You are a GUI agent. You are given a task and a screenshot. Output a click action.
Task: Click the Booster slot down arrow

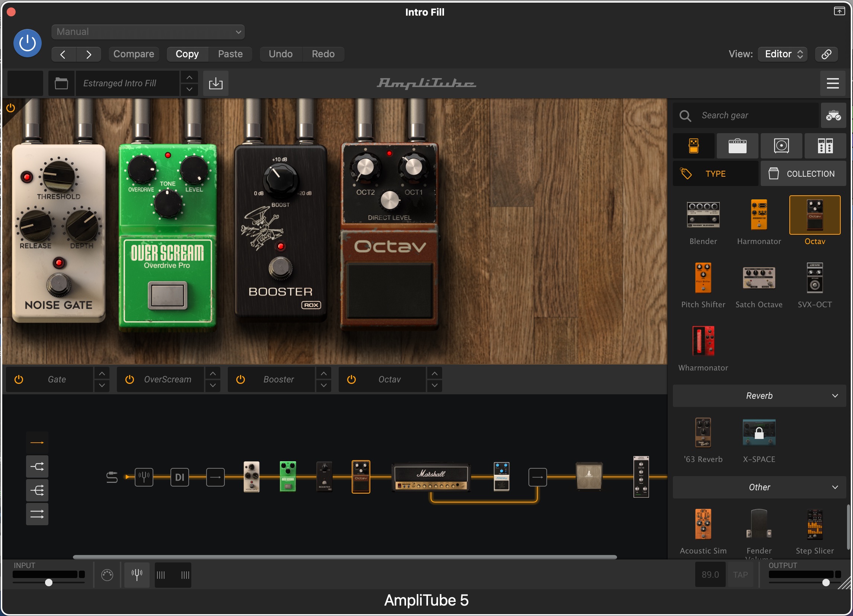pos(323,386)
